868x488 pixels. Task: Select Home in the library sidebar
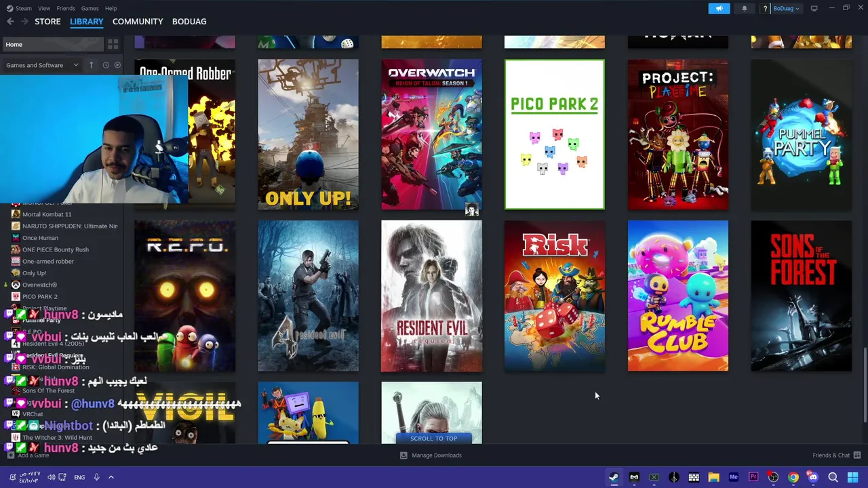[52, 44]
